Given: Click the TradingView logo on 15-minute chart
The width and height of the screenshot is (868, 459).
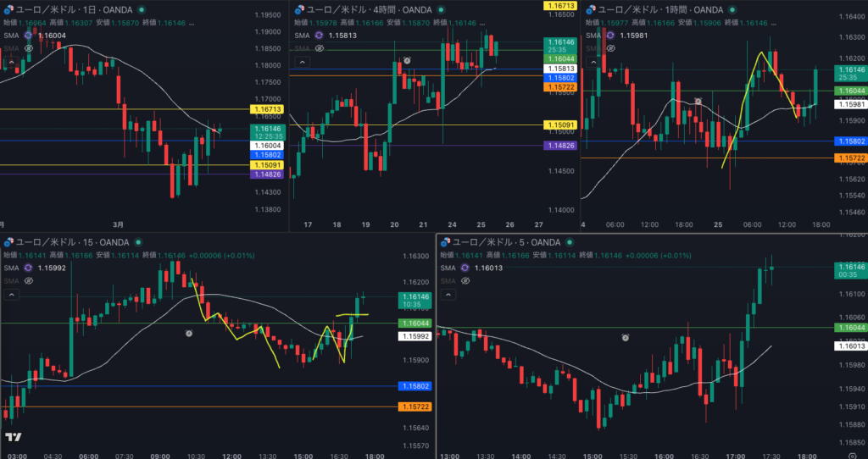Looking at the screenshot, I should pyautogui.click(x=13, y=437).
